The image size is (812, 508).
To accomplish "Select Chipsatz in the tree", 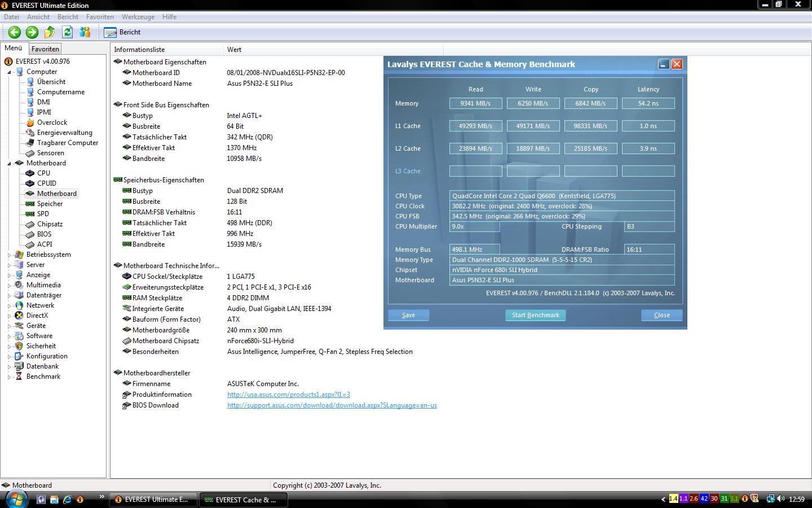I will point(50,224).
